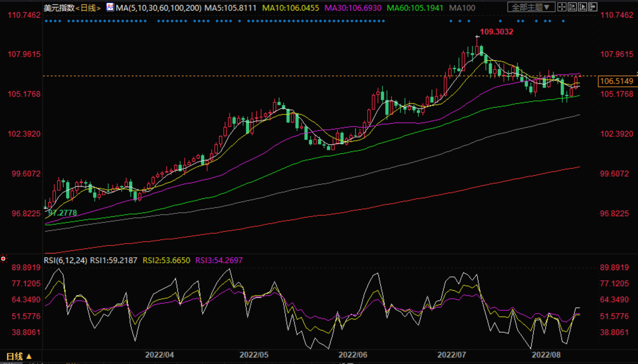The image size is (638, 364).
Task: Click the 109.3032 high price marker
Action: [496, 32]
